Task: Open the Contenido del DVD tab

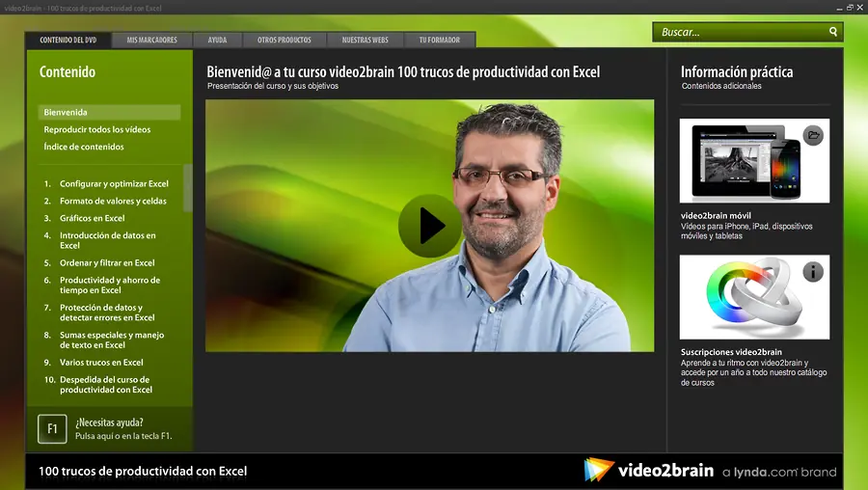Action: coord(68,40)
